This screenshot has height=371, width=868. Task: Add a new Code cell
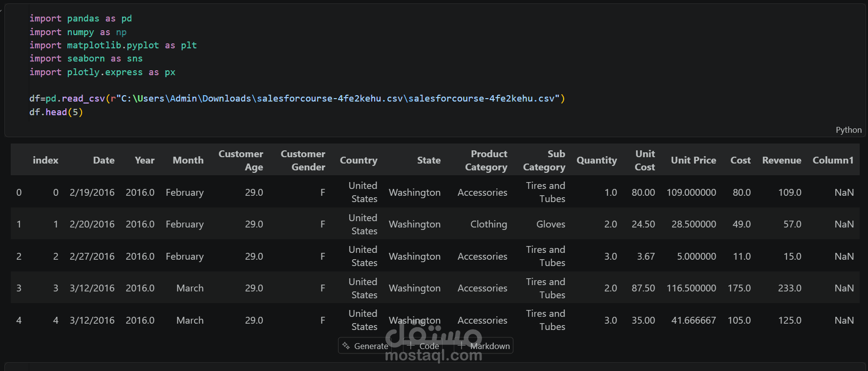(x=424, y=346)
